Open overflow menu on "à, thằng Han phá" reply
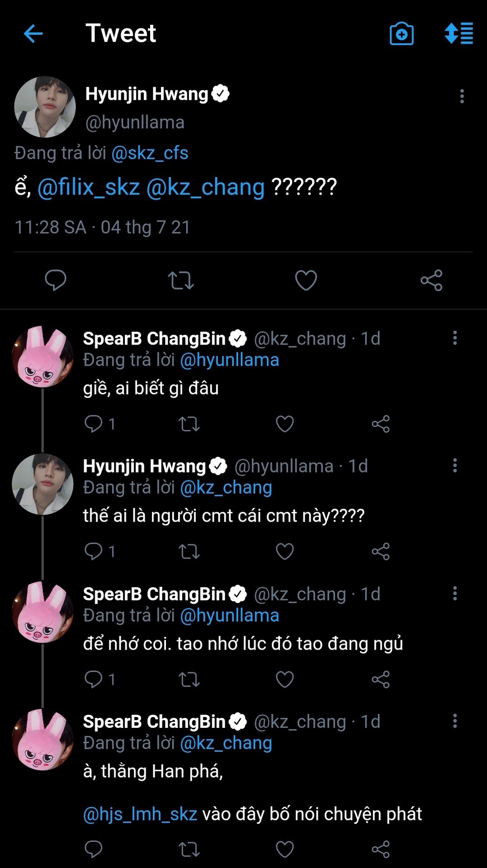Image resolution: width=487 pixels, height=868 pixels. pos(455,721)
